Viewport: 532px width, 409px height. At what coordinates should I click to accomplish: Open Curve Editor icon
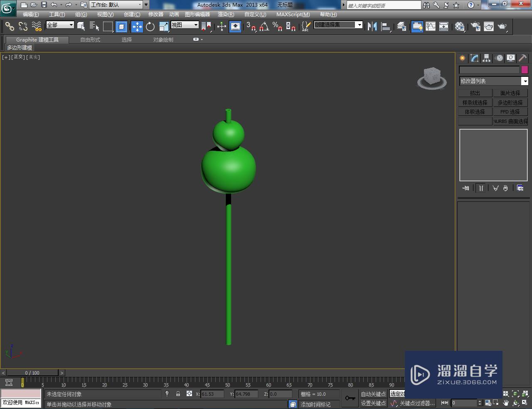(431, 27)
